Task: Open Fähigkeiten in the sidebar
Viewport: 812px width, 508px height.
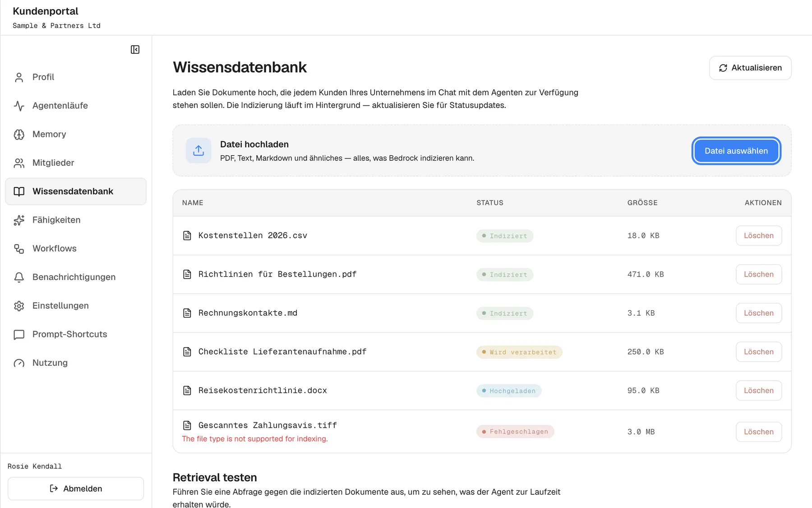Action: 76,220
